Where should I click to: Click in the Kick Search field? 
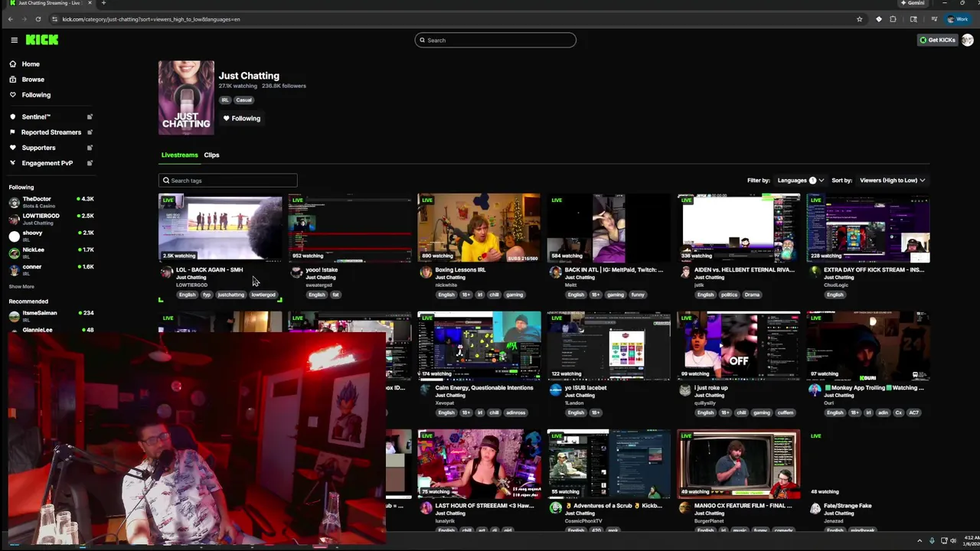click(x=495, y=40)
